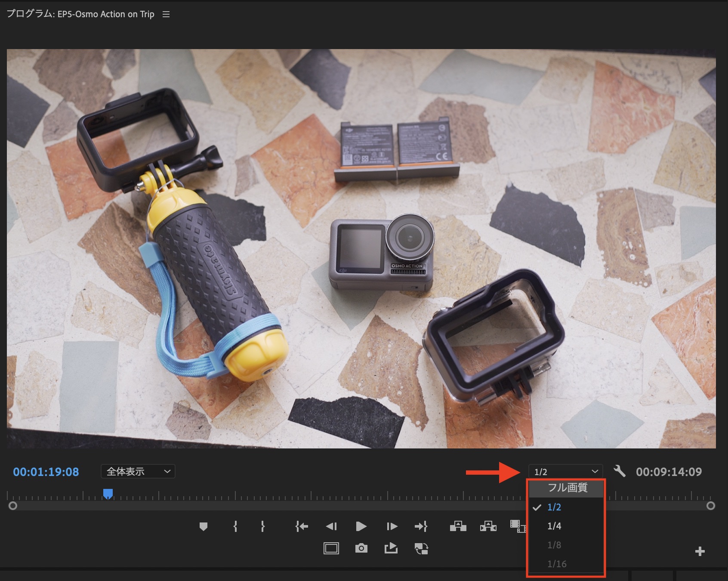Viewport: 728px width, 581px height.
Task: Click the Mark In bracket icon
Action: coord(235,526)
